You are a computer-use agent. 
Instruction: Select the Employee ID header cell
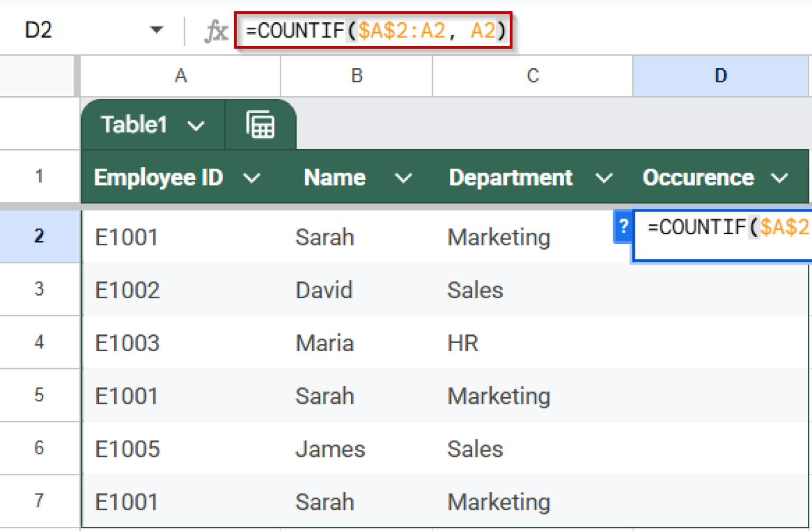[x=158, y=178]
